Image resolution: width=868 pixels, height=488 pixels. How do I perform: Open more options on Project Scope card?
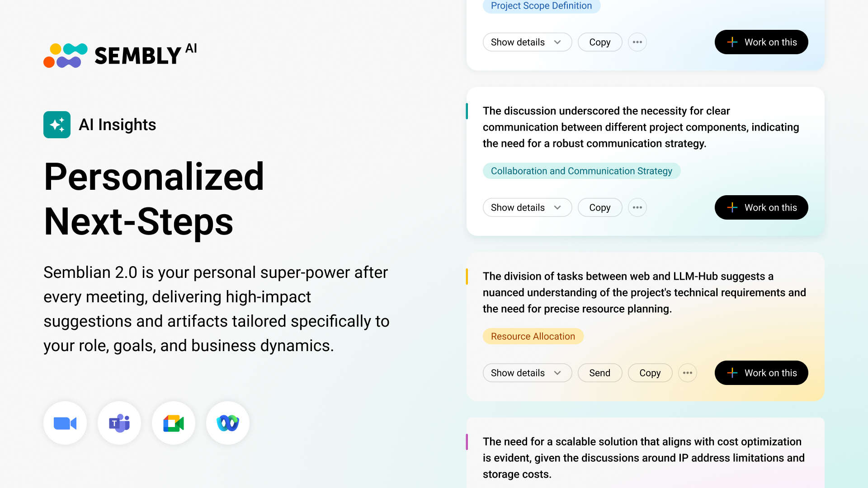tap(637, 42)
